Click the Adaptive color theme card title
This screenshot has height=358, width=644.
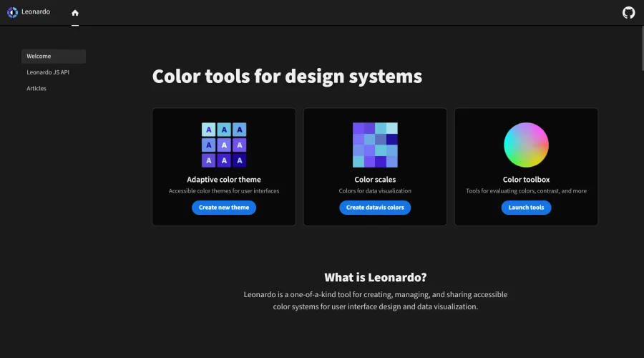(224, 180)
